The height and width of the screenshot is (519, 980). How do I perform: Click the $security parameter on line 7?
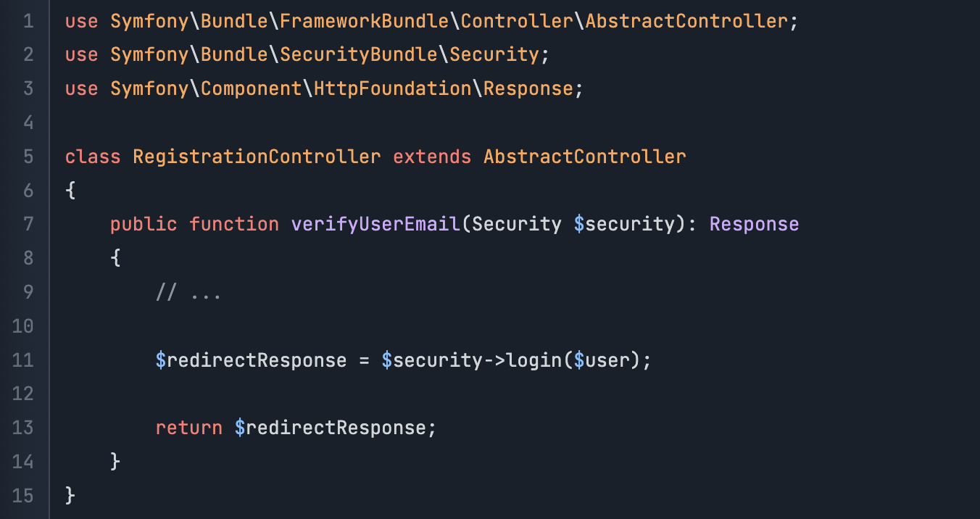624,224
